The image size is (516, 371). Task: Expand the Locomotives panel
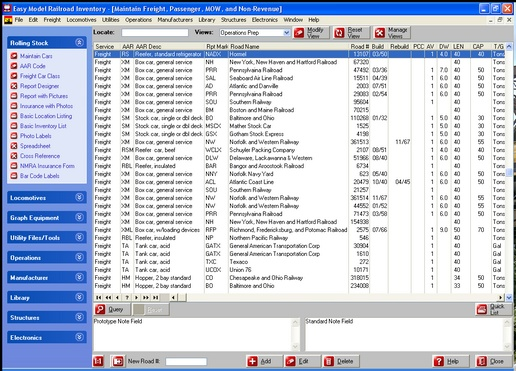click(x=79, y=197)
